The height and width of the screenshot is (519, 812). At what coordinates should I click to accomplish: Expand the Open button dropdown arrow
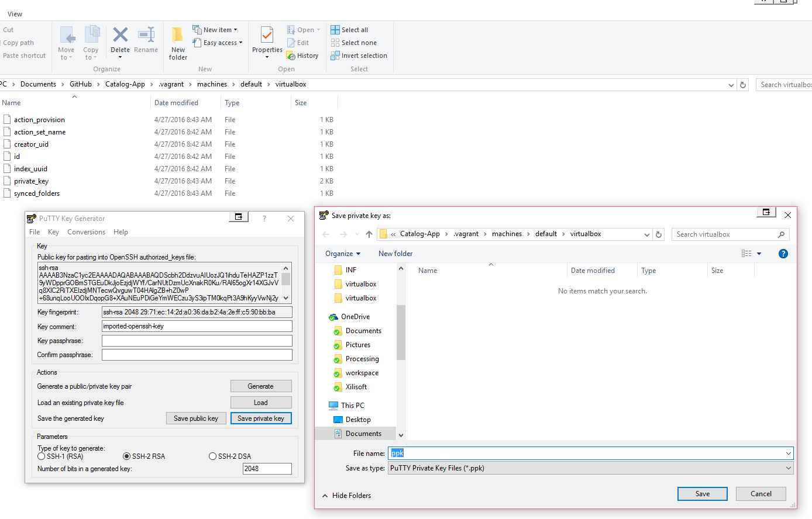pyautogui.click(x=318, y=30)
